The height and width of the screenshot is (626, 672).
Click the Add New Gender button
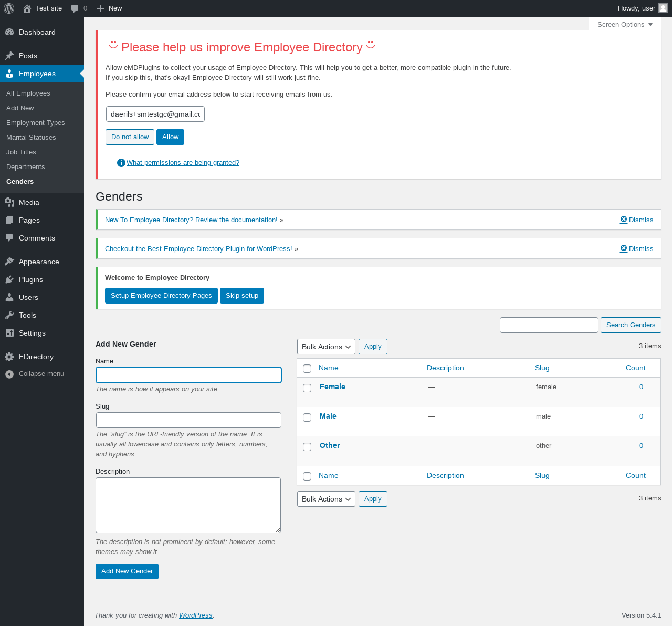(127, 571)
